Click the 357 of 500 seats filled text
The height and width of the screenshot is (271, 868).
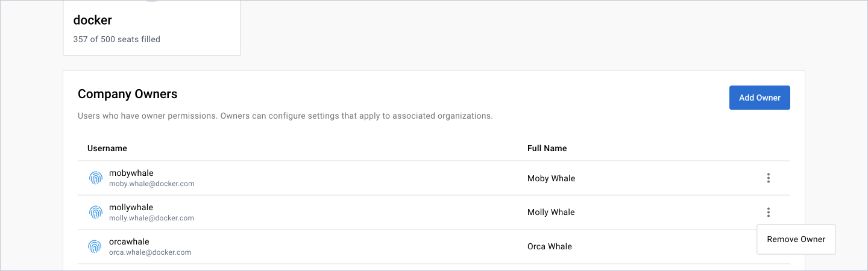[x=116, y=40]
